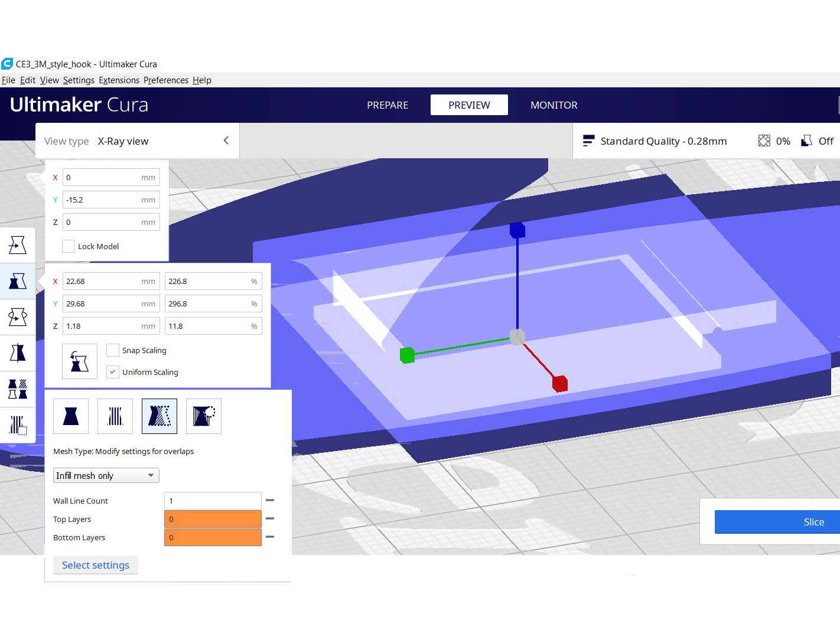Select the Move tool in the left toolbar
This screenshot has width=840, height=630.
pos(18,244)
